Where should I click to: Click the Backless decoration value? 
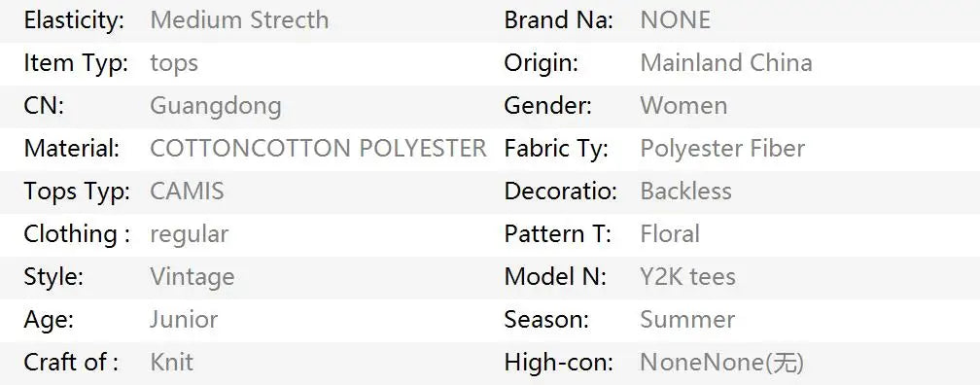(x=685, y=191)
